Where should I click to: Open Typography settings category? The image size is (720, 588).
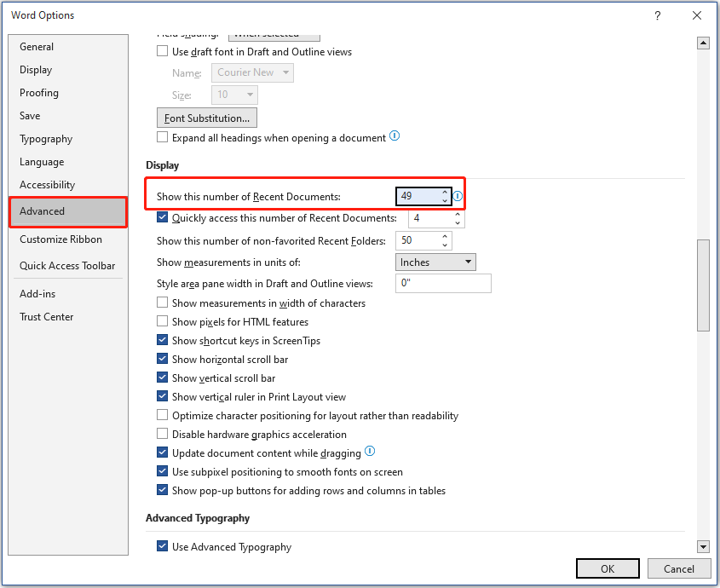[68, 139]
